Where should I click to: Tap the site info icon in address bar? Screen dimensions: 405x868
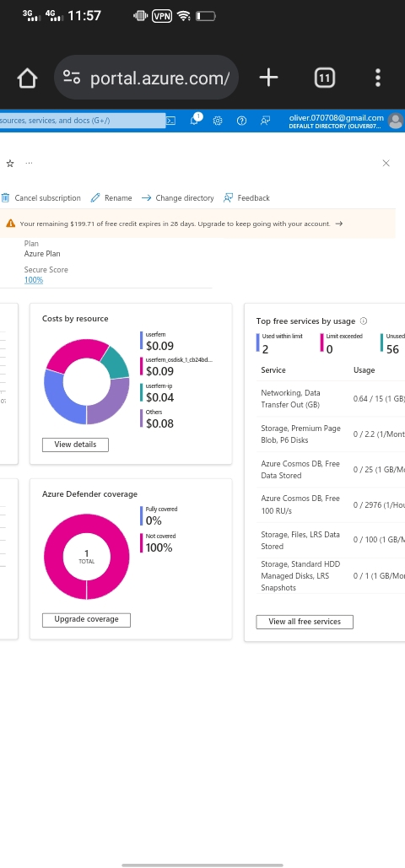[72, 77]
